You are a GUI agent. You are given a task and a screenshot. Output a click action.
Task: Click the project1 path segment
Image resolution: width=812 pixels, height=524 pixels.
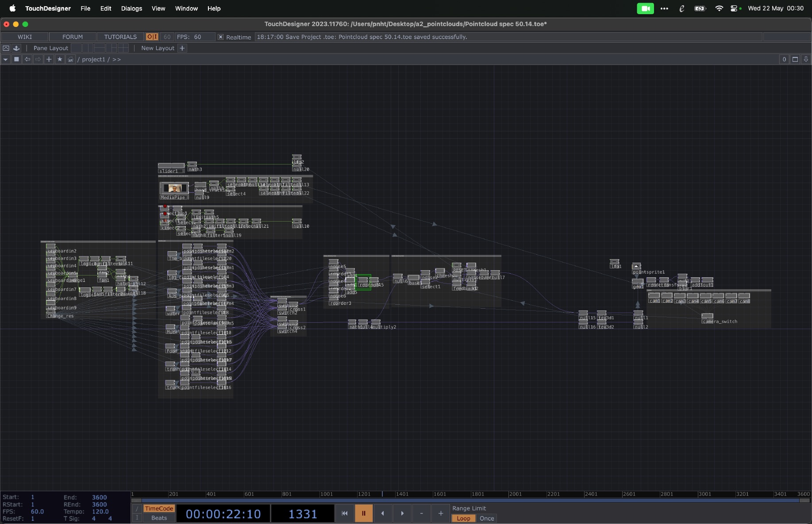pyautogui.click(x=93, y=59)
